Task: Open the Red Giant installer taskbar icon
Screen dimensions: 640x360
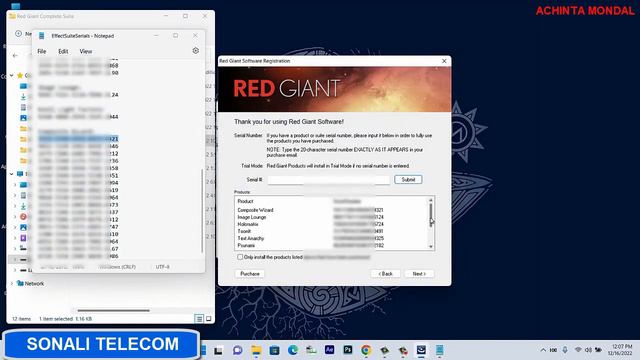Action: point(421,350)
